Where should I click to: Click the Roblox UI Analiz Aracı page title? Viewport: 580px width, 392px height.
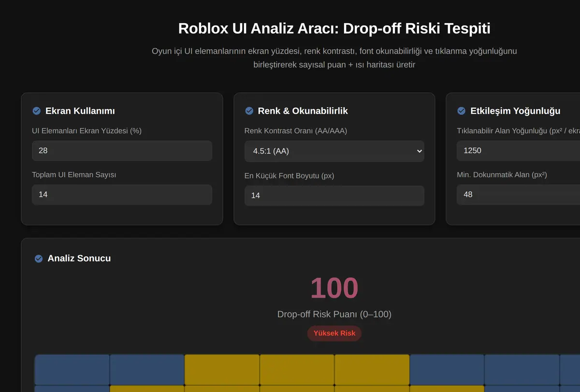[x=334, y=29]
